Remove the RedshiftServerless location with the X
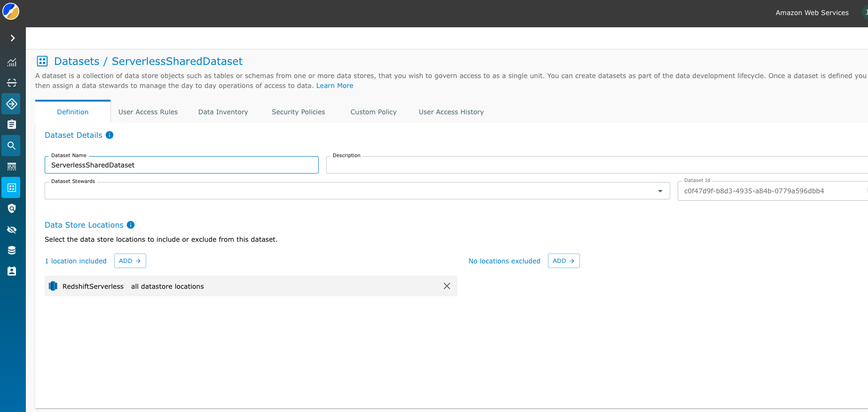Image resolution: width=868 pixels, height=412 pixels. click(x=447, y=286)
